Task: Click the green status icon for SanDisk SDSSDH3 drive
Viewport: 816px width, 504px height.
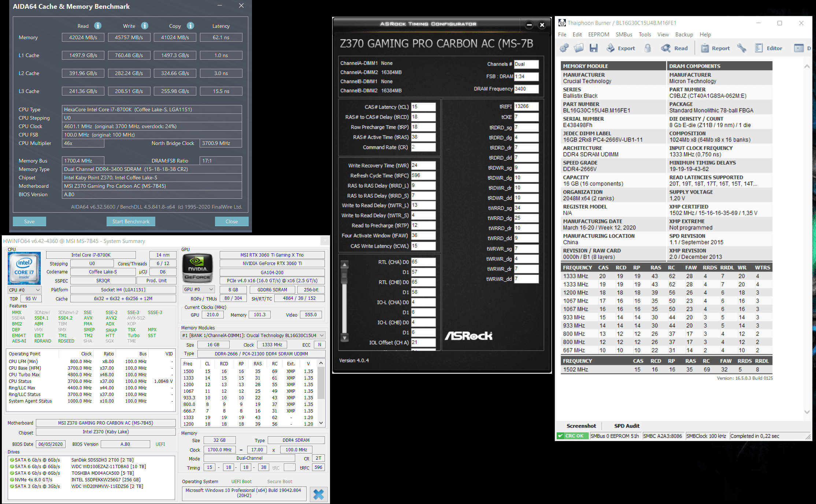Action: (x=12, y=460)
